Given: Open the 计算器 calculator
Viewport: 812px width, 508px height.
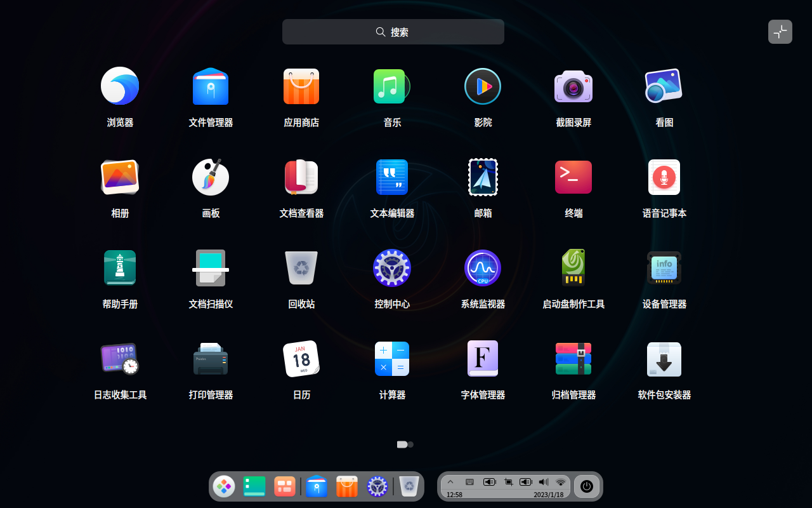Looking at the screenshot, I should (392, 358).
